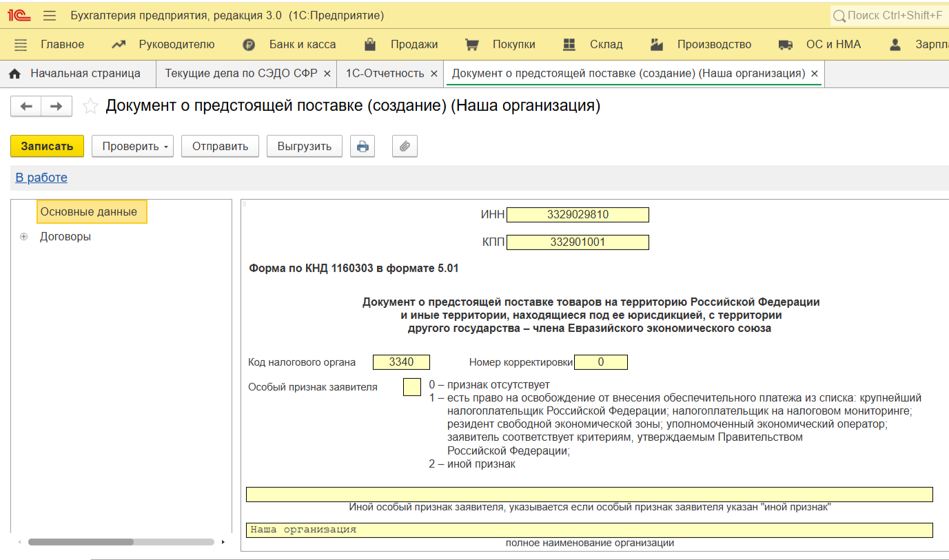Click the left scroll arrow in tree panel
949x560 pixels.
19,542
